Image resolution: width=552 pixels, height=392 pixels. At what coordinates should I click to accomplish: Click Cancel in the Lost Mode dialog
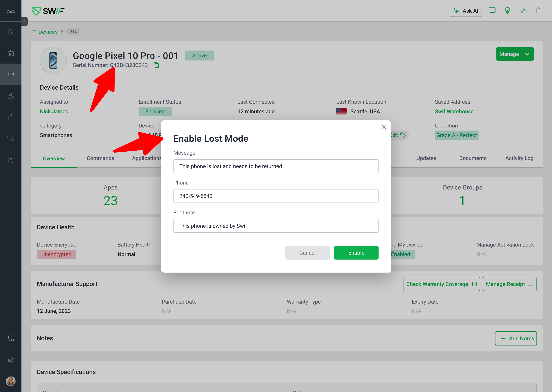click(307, 253)
